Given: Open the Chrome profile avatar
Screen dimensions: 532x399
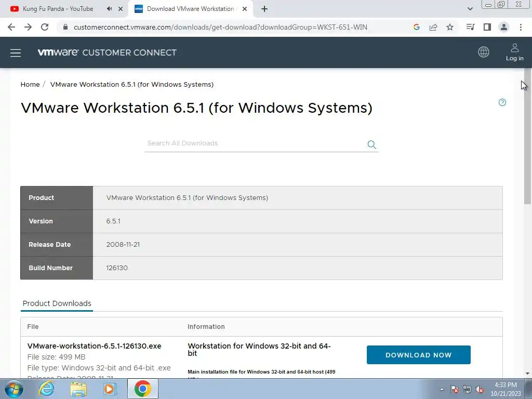Looking at the screenshot, I should (504, 27).
